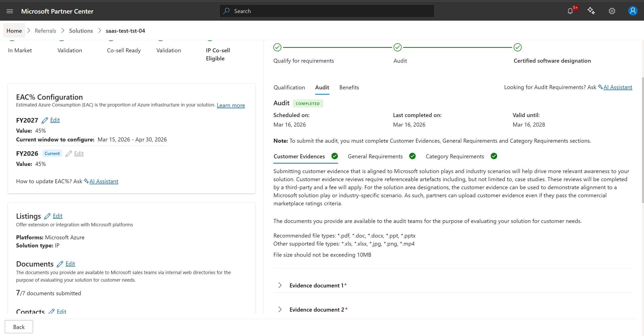Open the settings gear

pyautogui.click(x=612, y=11)
